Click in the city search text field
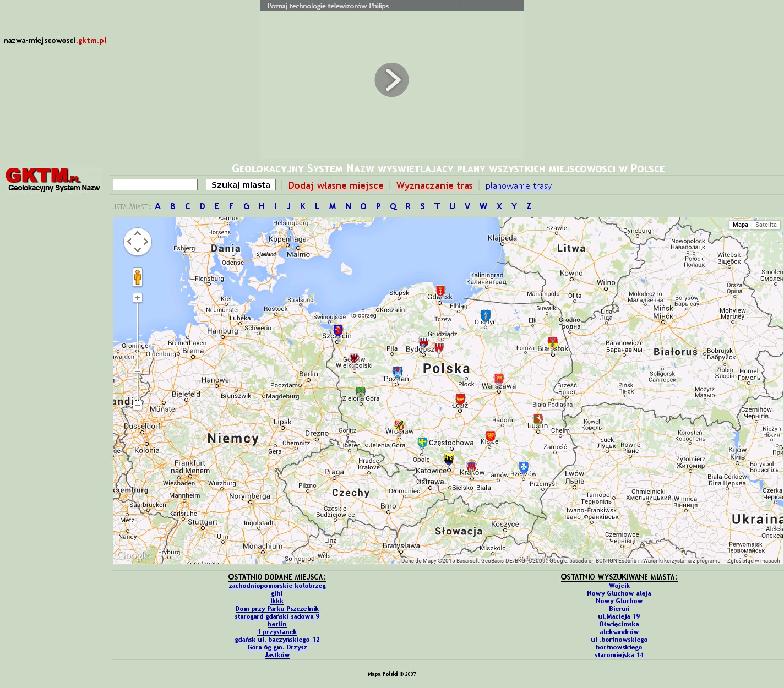Screen dimensions: 784x688 tap(155, 185)
